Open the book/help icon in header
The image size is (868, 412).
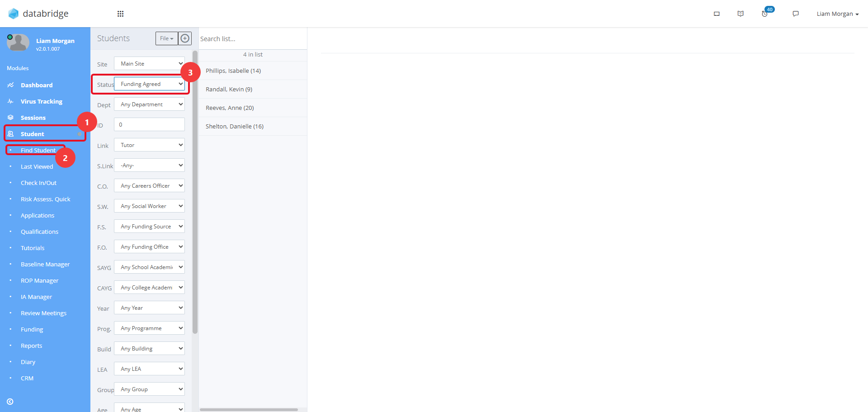741,14
